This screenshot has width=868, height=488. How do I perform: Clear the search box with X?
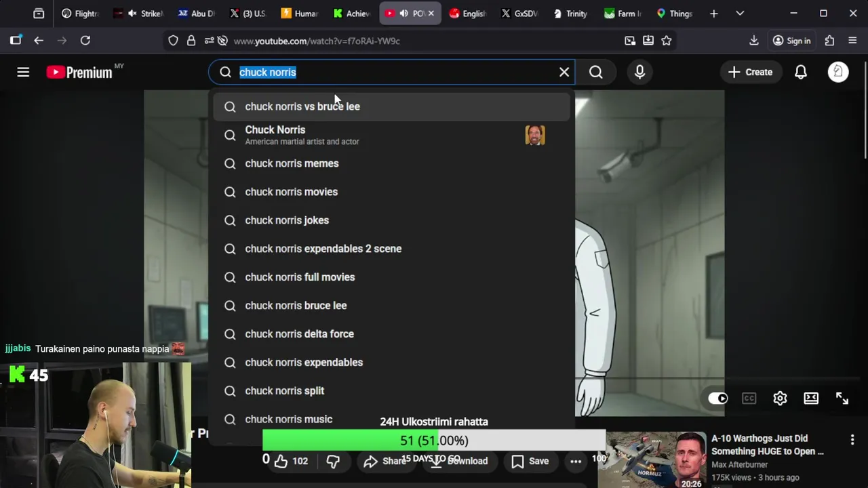[564, 72]
